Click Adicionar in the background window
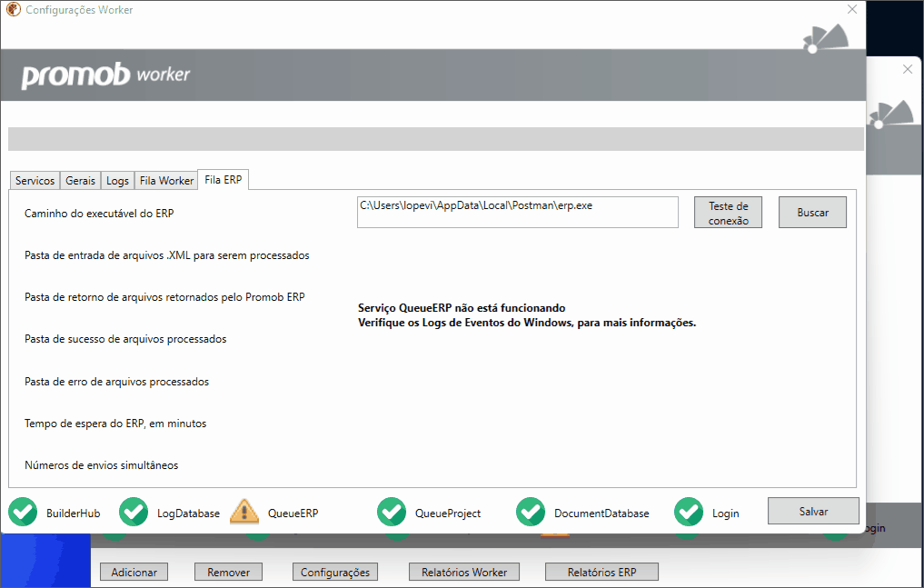 [x=134, y=572]
